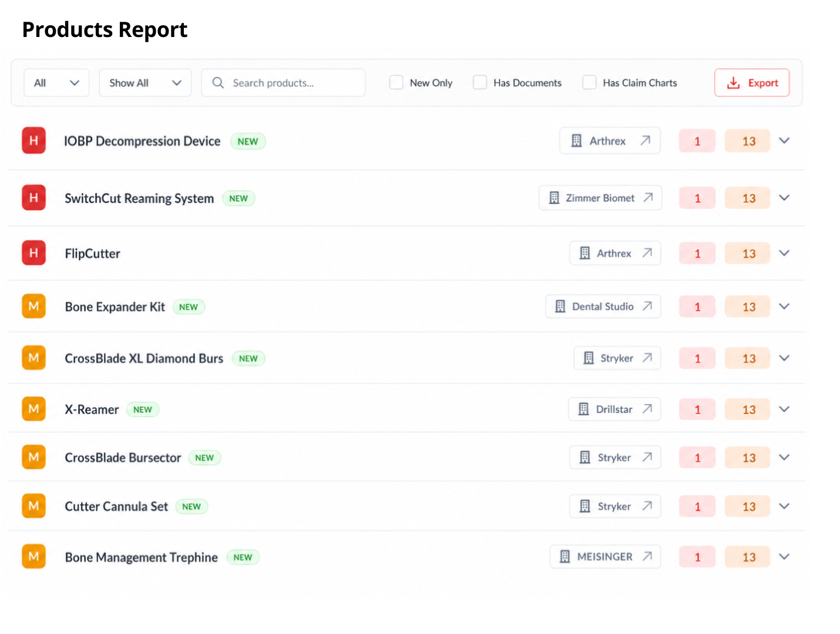Screen dimensions: 840x634
Task: Click the 13 count on MEISINGER row
Action: click(x=748, y=557)
